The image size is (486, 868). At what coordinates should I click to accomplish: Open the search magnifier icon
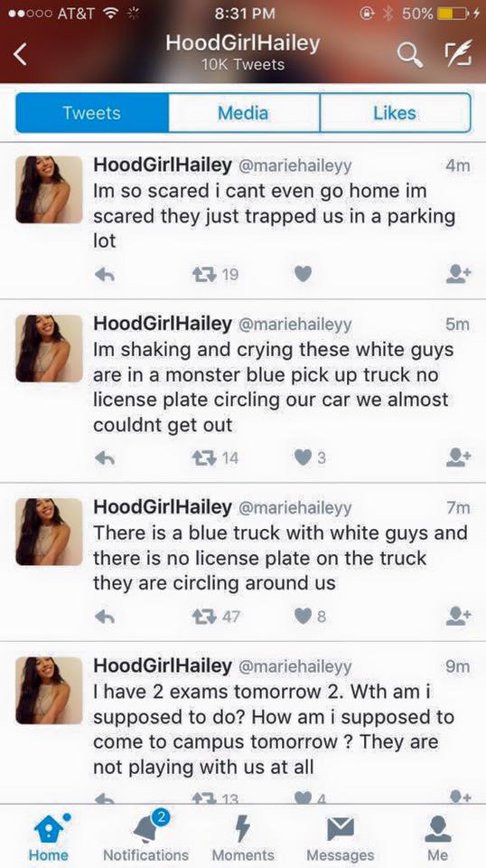pos(410,55)
